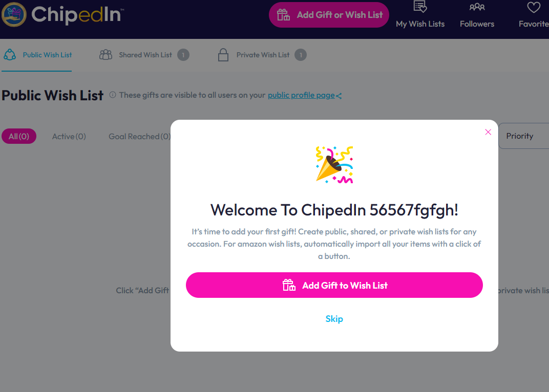Screen dimensions: 549x392
Task: Click the Private Wish List lock icon
Action: click(223, 55)
